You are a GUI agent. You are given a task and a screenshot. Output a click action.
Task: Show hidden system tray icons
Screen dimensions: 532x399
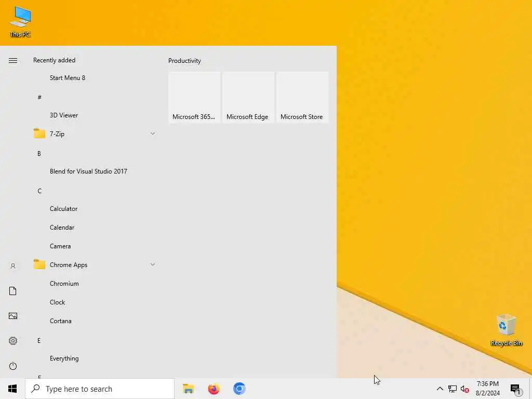pos(440,389)
